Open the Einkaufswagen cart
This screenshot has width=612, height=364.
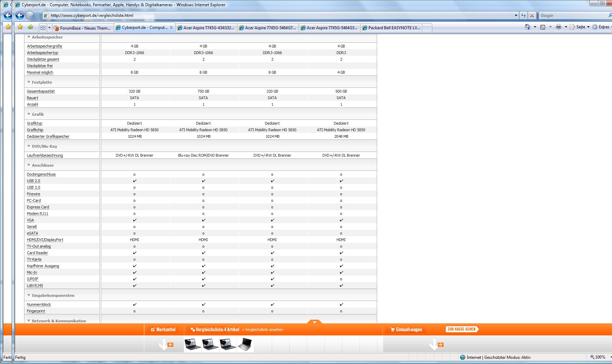(x=406, y=330)
